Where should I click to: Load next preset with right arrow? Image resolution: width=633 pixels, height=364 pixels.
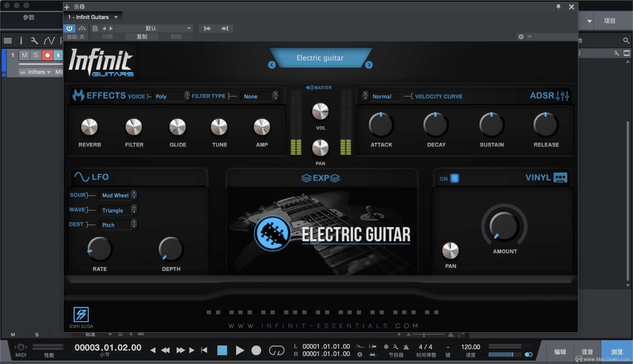coord(111,28)
